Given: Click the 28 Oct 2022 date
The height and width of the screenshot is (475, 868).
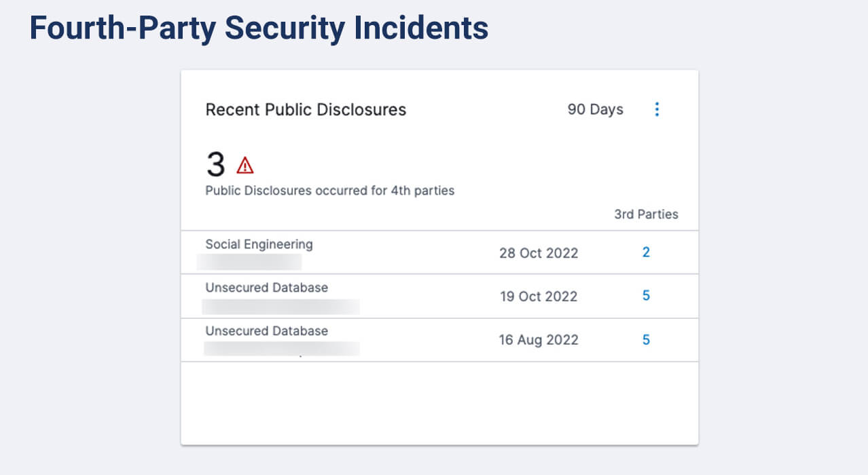Looking at the screenshot, I should coord(539,253).
